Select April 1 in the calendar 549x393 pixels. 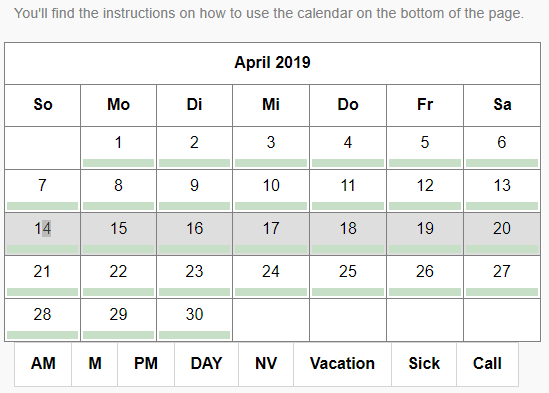(118, 148)
